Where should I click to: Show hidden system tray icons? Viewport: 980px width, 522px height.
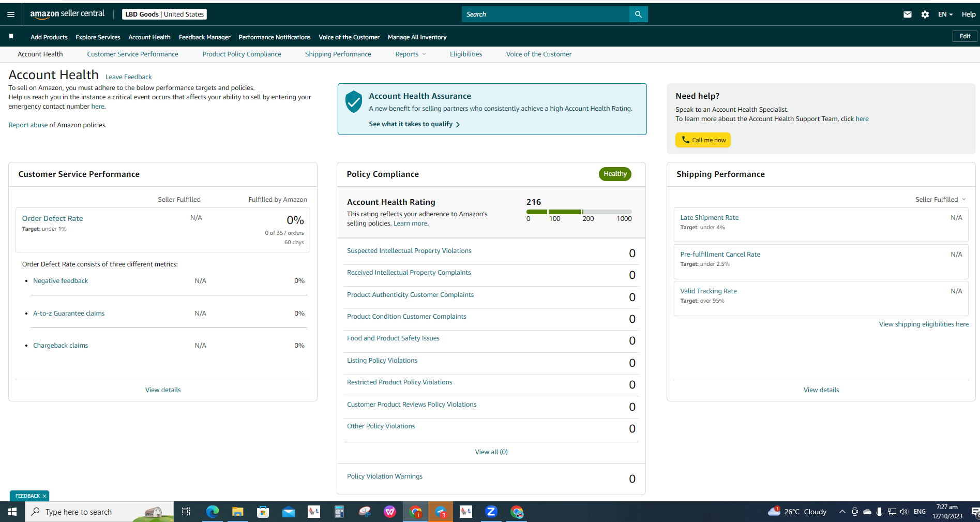(x=842, y=512)
